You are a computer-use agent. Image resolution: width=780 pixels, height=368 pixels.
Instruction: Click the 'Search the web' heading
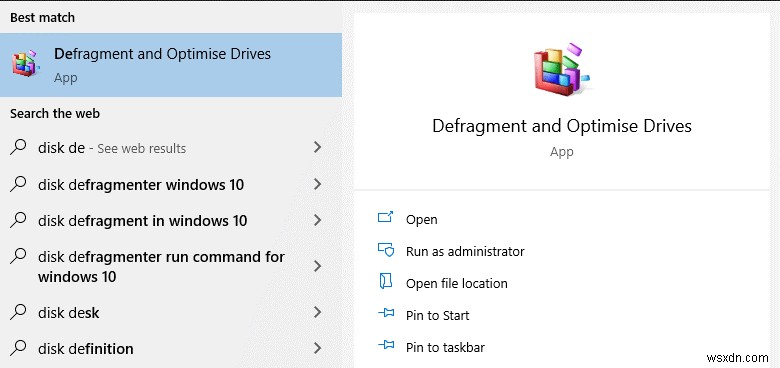55,113
